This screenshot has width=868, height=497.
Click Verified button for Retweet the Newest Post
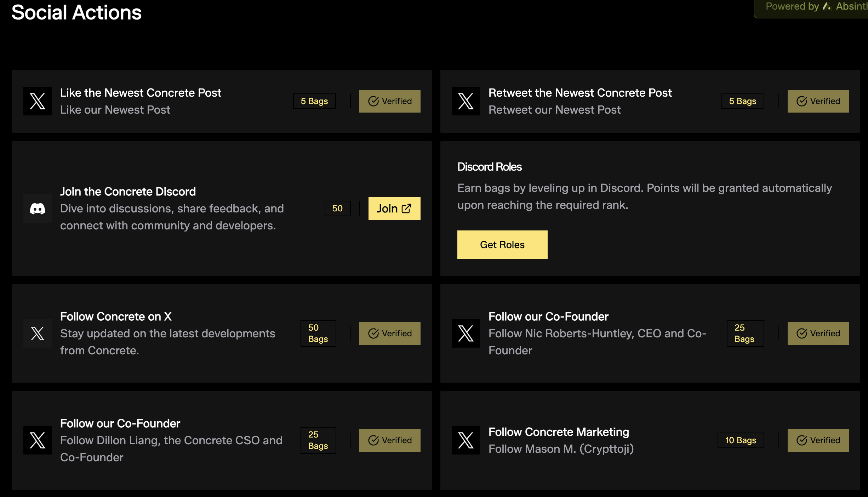[818, 101]
